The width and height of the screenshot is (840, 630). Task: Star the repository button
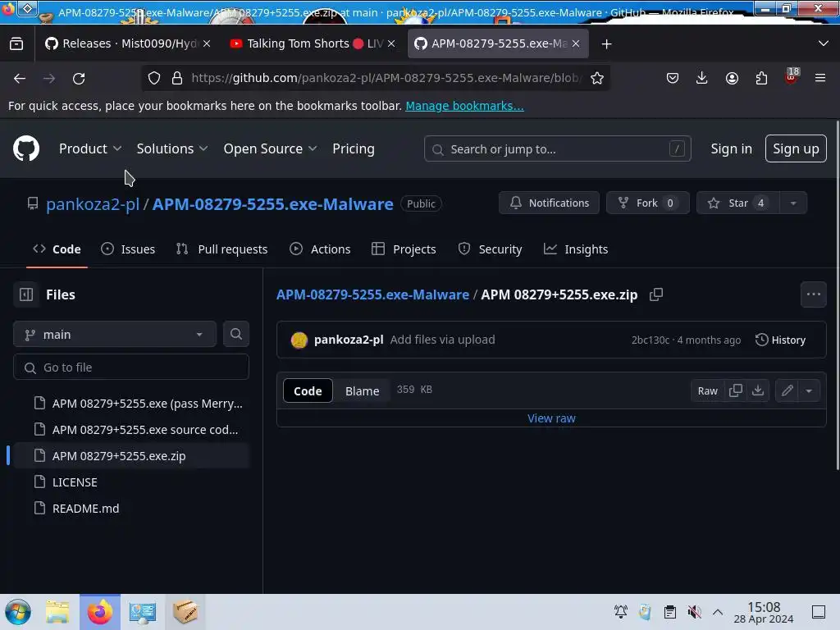[737, 203]
